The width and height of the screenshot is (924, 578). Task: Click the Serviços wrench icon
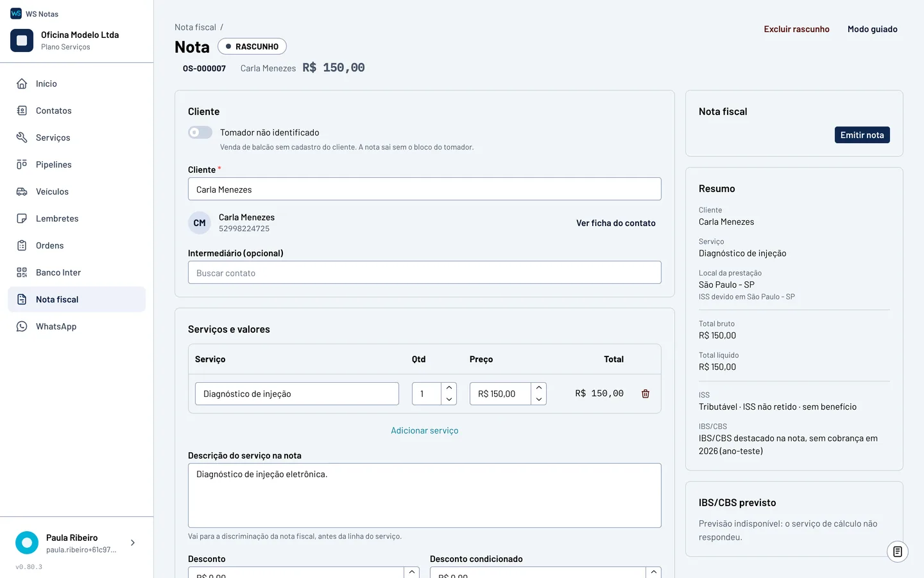click(22, 137)
